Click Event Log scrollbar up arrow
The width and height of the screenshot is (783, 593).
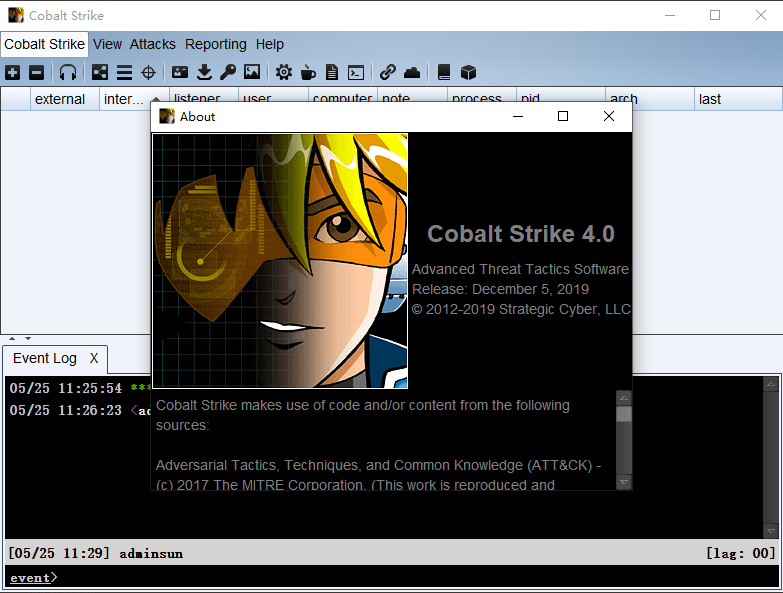click(771, 384)
